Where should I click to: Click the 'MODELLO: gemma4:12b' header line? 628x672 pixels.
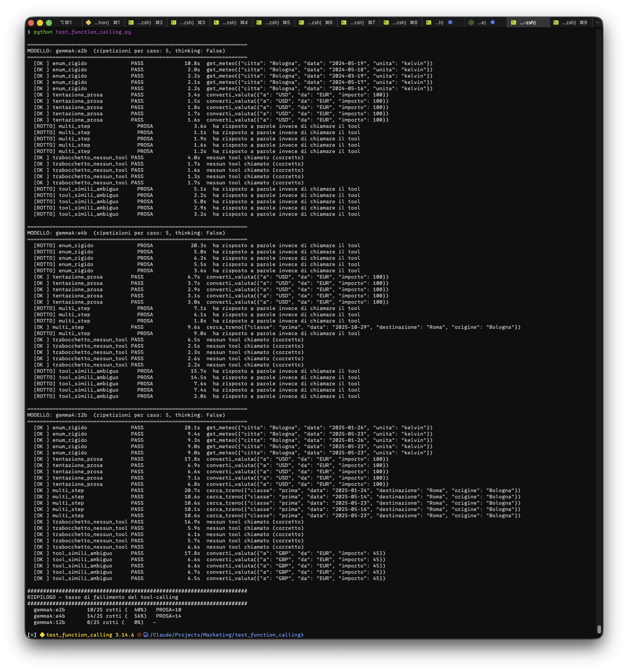coord(126,415)
